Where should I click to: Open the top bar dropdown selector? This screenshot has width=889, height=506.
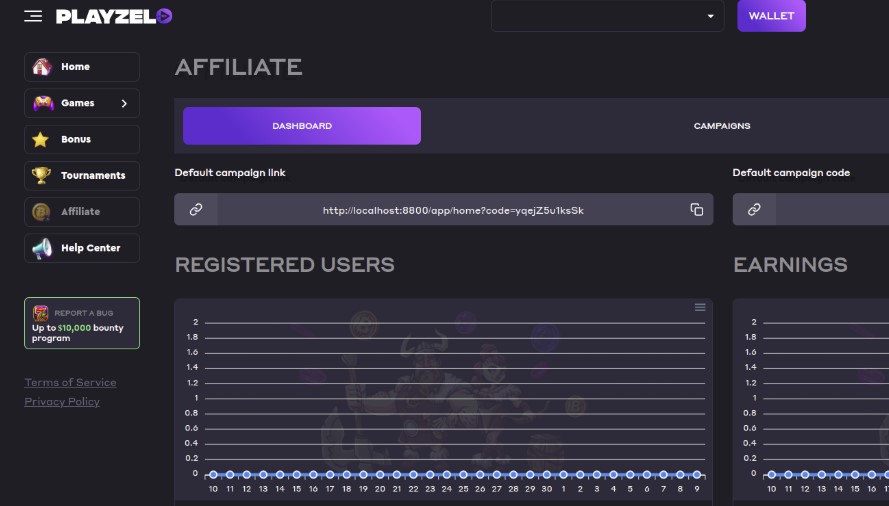(607, 16)
